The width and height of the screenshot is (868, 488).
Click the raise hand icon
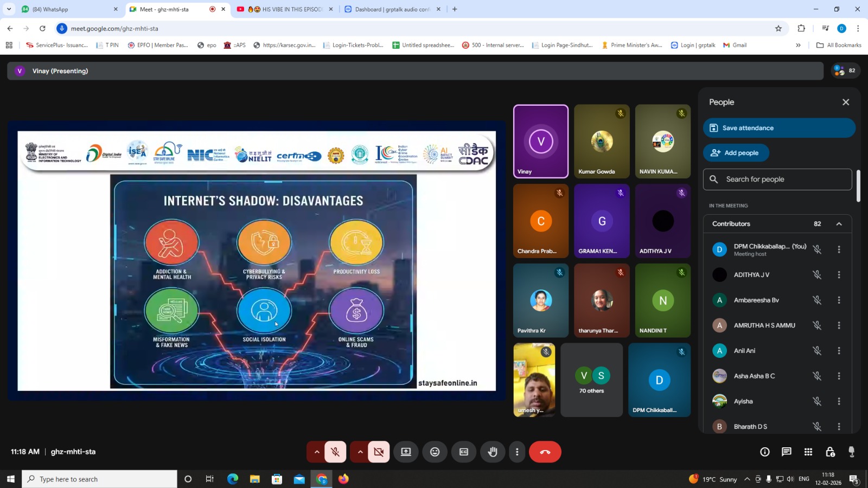(x=493, y=452)
